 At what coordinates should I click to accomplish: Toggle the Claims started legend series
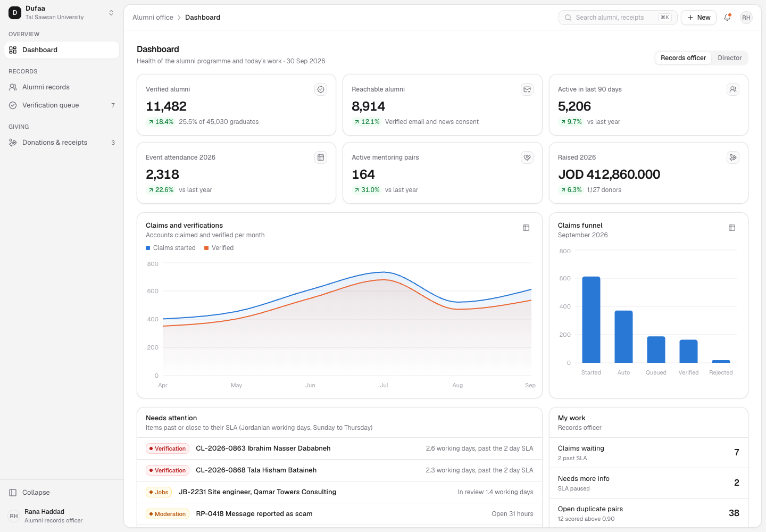coord(171,248)
